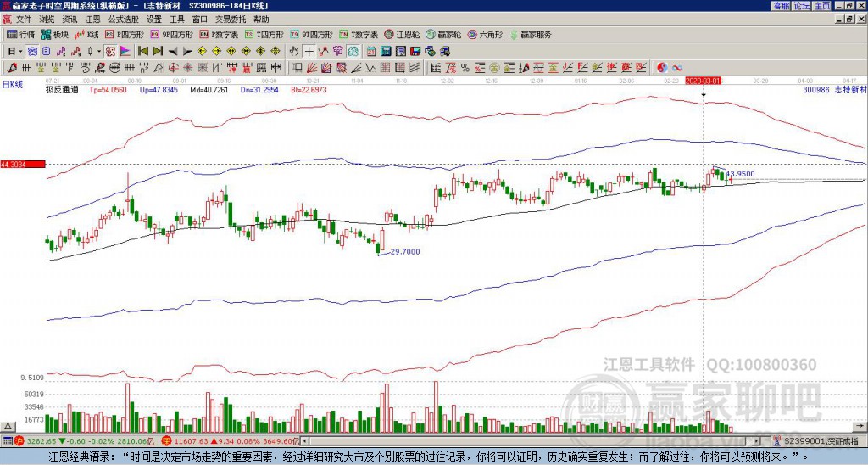Click the 29.7000 low price label

point(405,252)
